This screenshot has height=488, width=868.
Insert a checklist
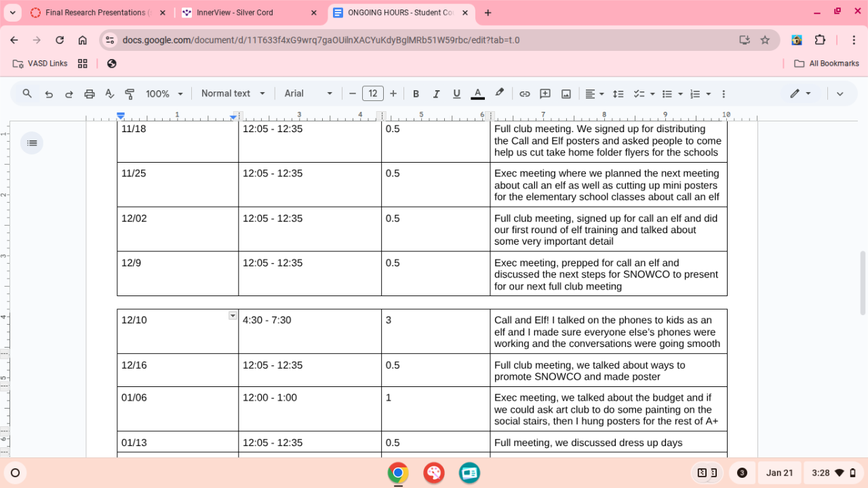(x=638, y=94)
